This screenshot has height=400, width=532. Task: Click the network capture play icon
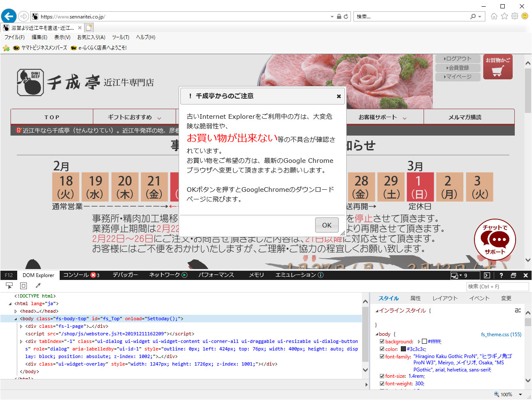pyautogui.click(x=184, y=275)
